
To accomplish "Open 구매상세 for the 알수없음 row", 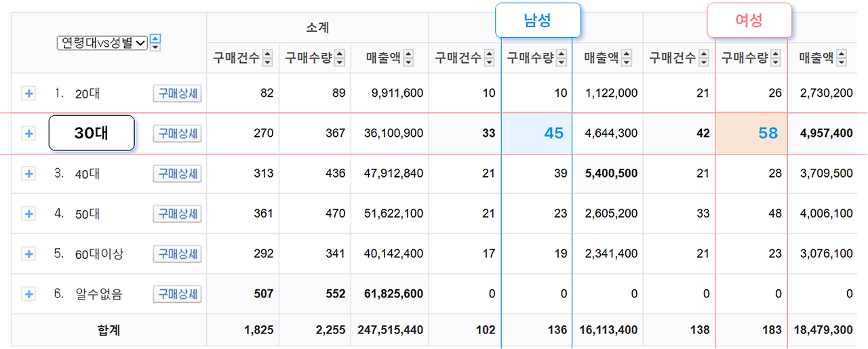I will click(178, 294).
